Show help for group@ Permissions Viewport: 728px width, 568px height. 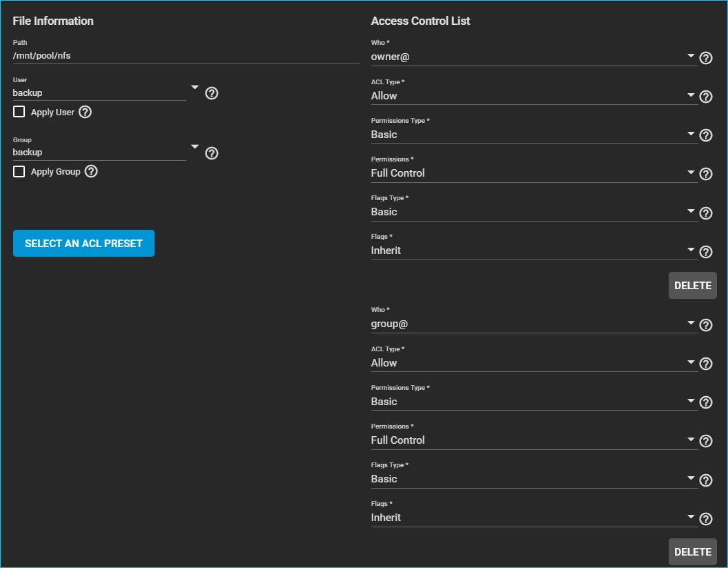(706, 441)
